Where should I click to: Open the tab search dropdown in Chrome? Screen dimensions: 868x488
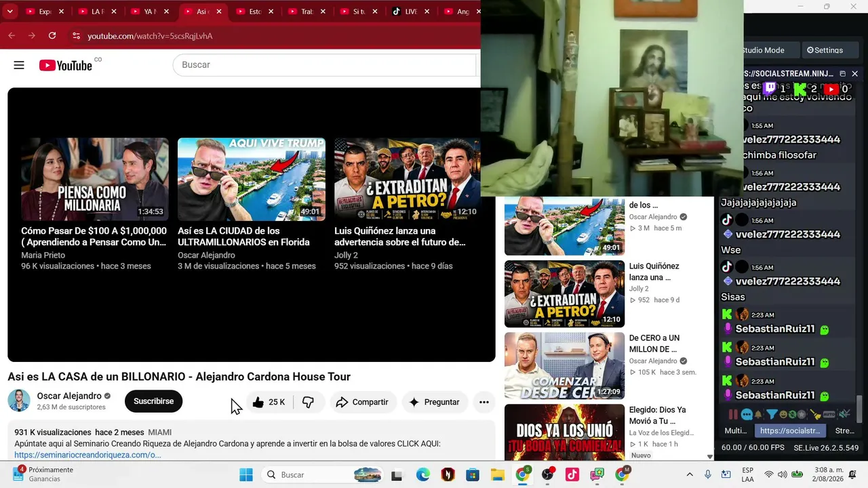[x=10, y=12]
